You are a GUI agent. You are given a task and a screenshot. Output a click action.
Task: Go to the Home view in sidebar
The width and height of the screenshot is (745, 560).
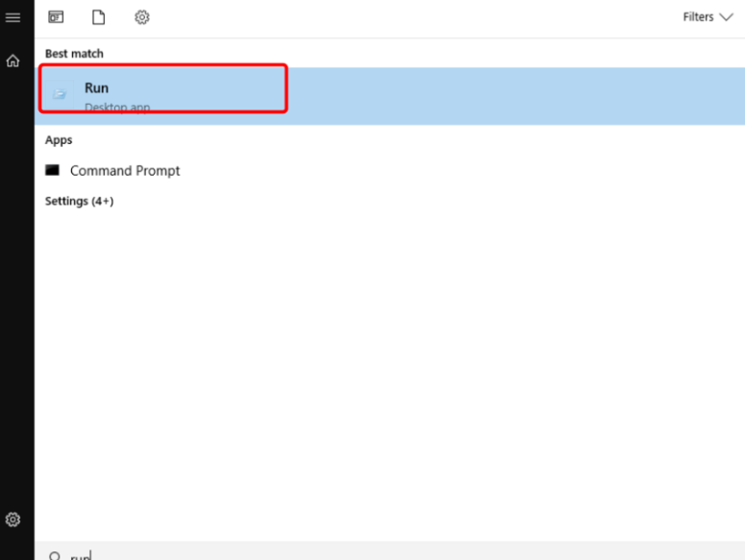click(x=12, y=61)
